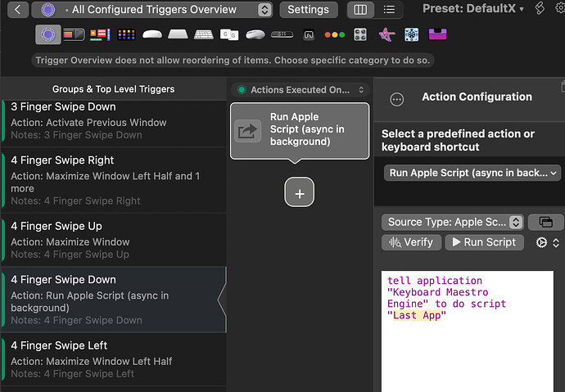The image size is (565, 392).
Task: Select the grey four-dot Other Triggers icon
Action: pyautogui.click(x=360, y=35)
